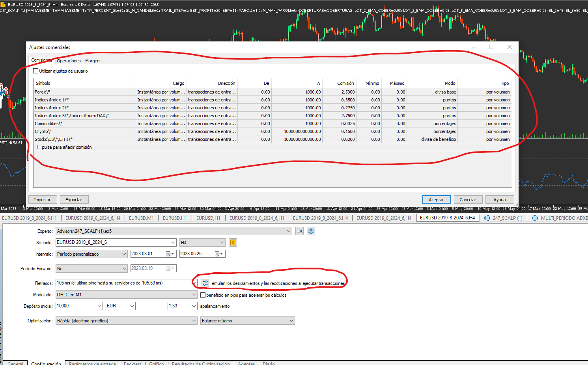Click the Símbolo column header

(85, 83)
